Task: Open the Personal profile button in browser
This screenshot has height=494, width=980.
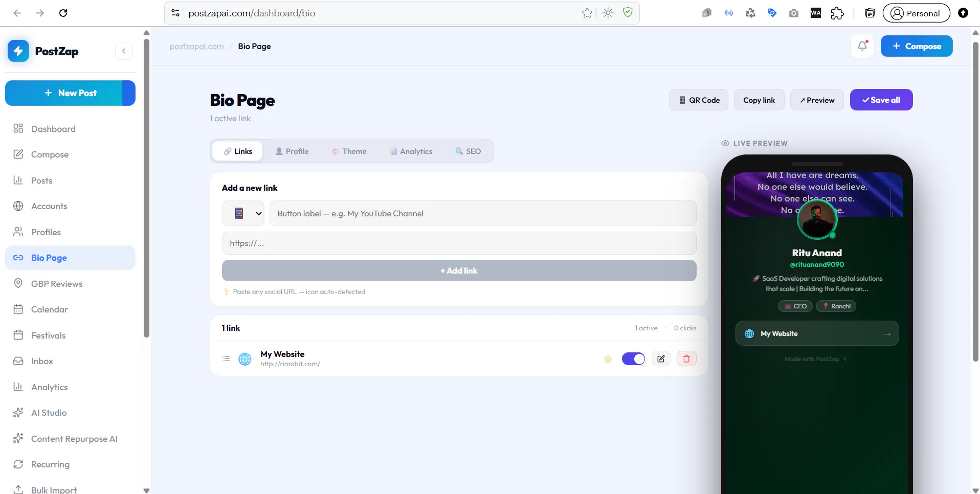Action: [x=916, y=13]
